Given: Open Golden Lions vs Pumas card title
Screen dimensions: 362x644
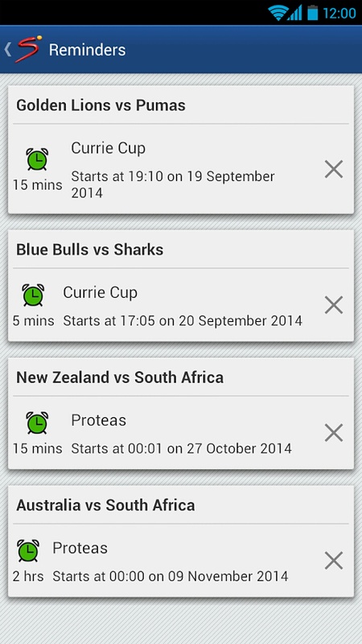Looking at the screenshot, I should tap(101, 105).
